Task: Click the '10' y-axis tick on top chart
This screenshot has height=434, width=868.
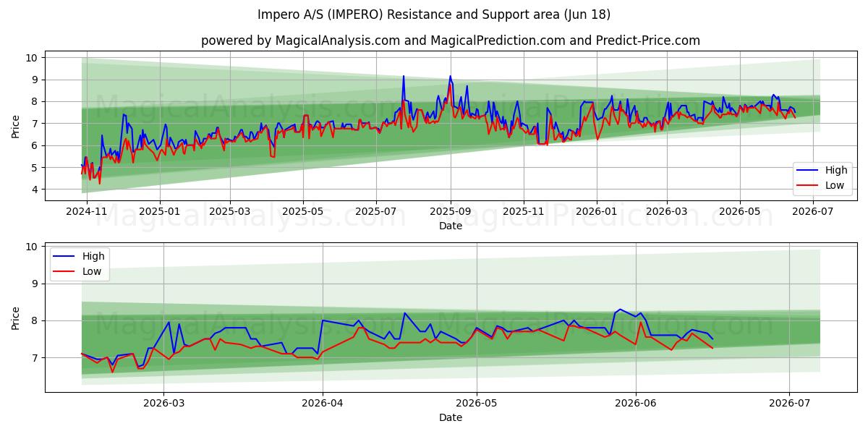Action: pyautogui.click(x=33, y=57)
